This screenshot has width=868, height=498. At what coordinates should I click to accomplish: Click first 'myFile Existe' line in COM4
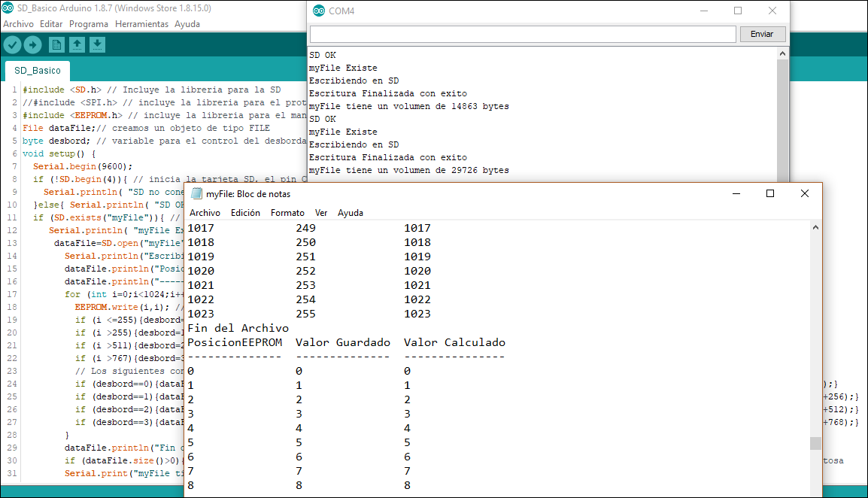(343, 68)
